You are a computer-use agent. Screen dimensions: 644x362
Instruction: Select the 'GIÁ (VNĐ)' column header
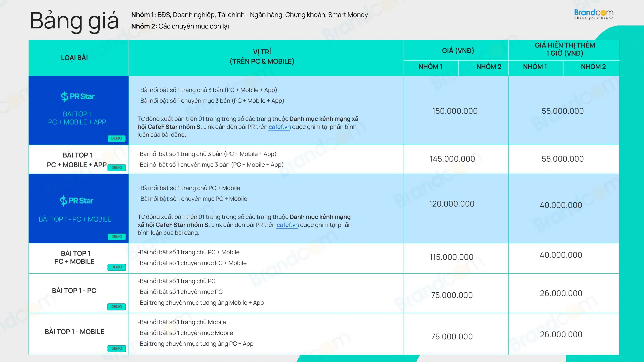click(458, 51)
